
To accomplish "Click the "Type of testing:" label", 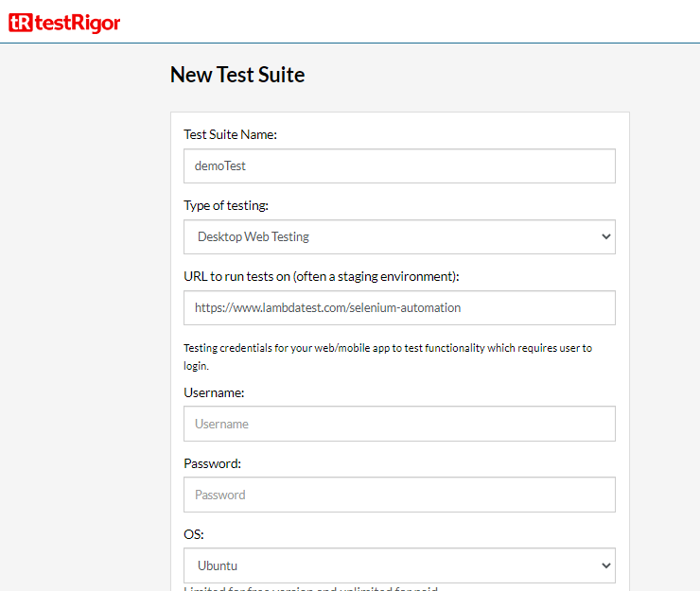I will coord(226,205).
